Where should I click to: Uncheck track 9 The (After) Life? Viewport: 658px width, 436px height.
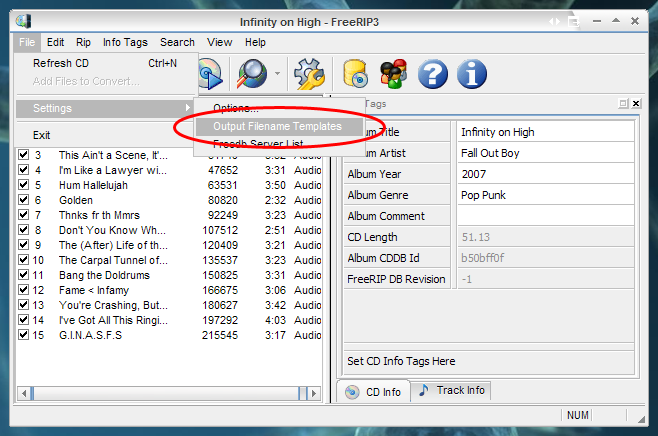click(24, 245)
